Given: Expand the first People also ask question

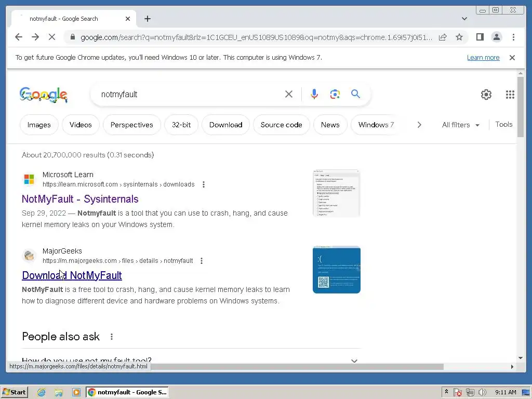Looking at the screenshot, I should pos(191,360).
